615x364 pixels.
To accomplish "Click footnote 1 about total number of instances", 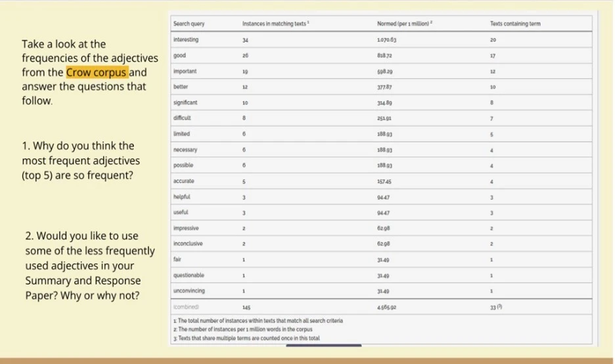I will (258, 319).
